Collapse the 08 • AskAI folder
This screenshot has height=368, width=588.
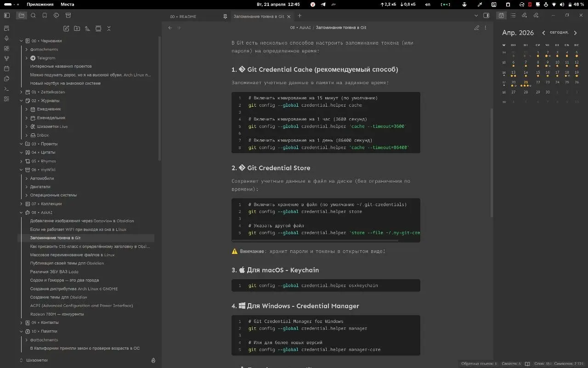click(21, 213)
